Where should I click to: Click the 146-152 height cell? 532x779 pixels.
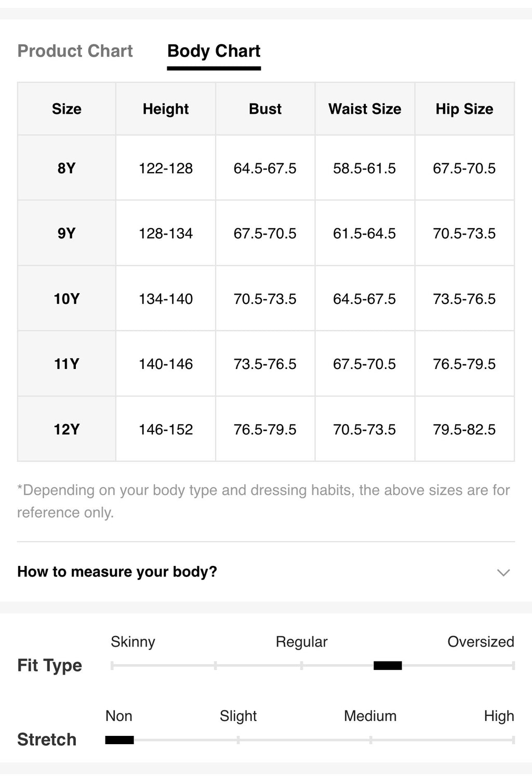(x=166, y=429)
